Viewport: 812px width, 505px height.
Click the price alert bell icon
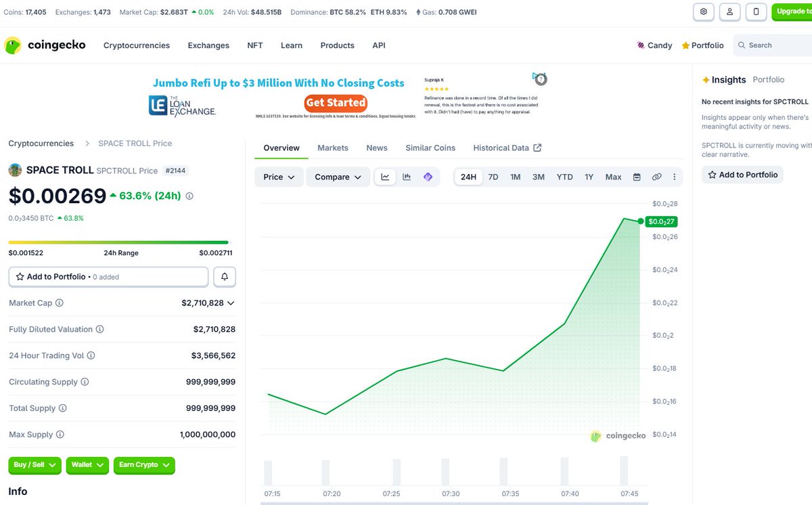coord(225,277)
